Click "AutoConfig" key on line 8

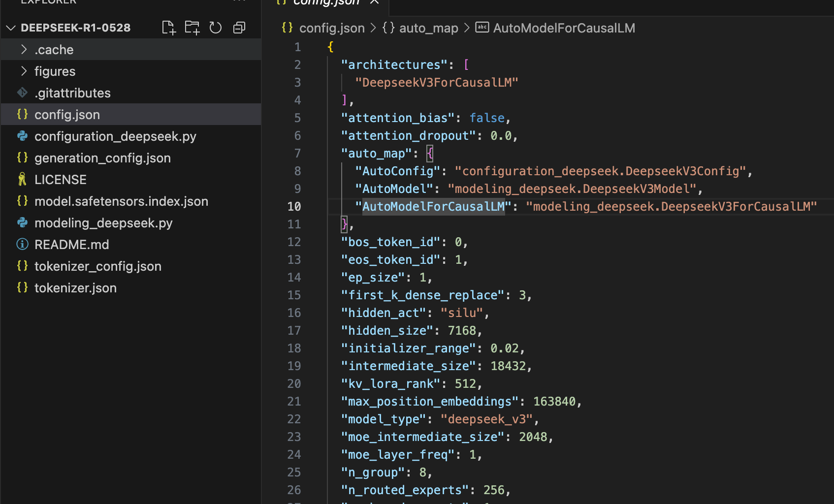tap(398, 171)
